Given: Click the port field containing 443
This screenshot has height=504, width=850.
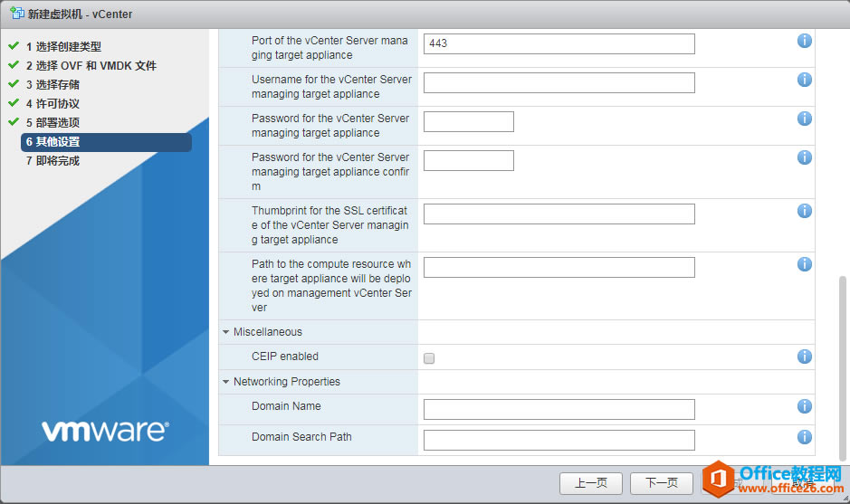Looking at the screenshot, I should pyautogui.click(x=559, y=44).
